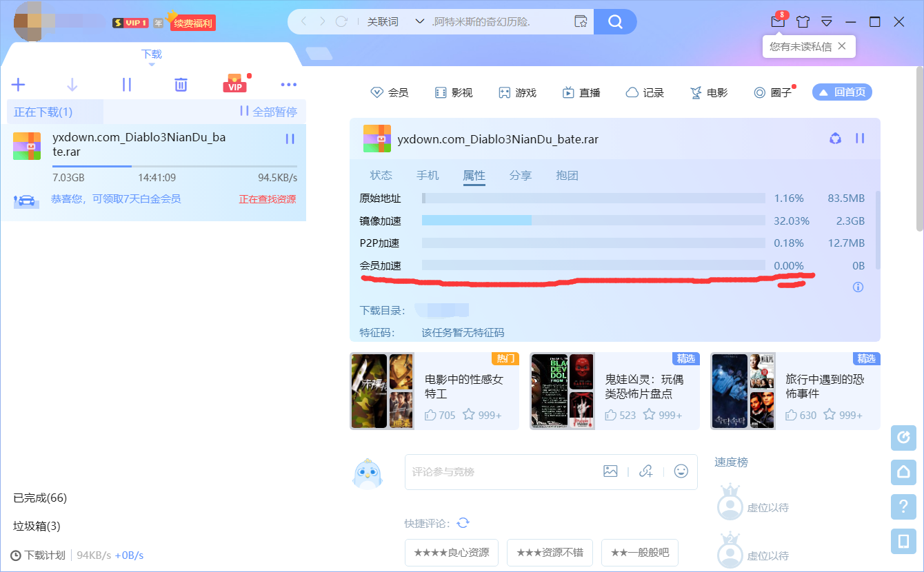Viewport: 924px width, 572px height.
Task: Open 下载计划 download schedule
Action: (x=39, y=555)
